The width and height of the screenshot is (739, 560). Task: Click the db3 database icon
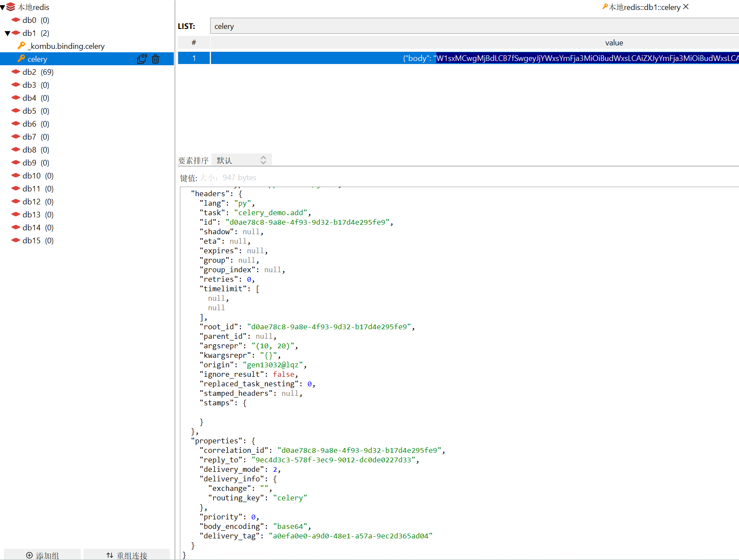16,84
